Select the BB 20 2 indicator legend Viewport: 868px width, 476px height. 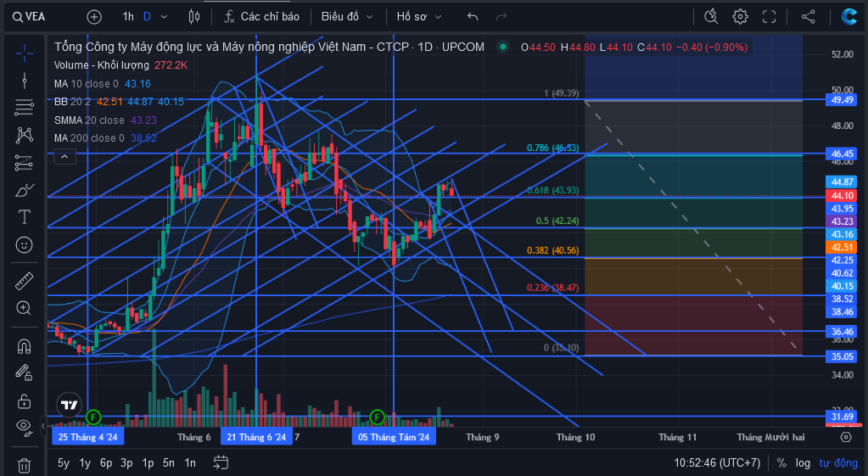click(72, 101)
